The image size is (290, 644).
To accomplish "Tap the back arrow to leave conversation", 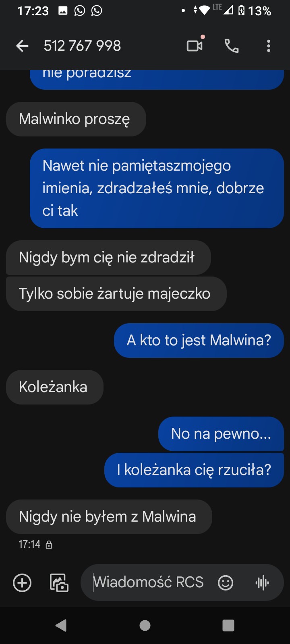I will click(22, 46).
